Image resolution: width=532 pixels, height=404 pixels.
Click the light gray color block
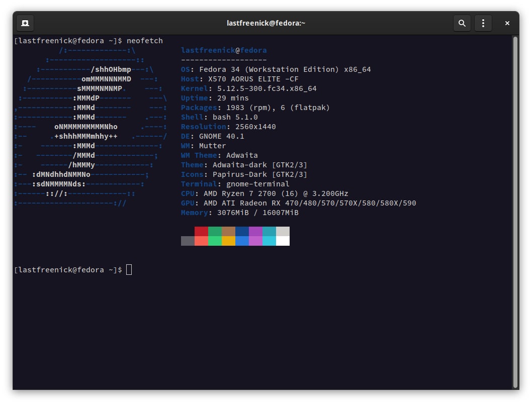283,231
